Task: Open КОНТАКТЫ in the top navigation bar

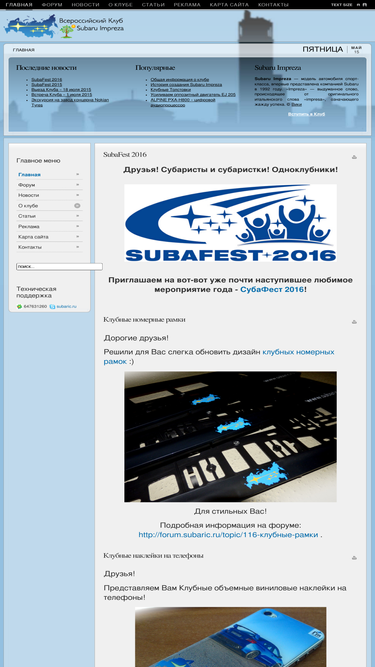Action: pyautogui.click(x=273, y=5)
